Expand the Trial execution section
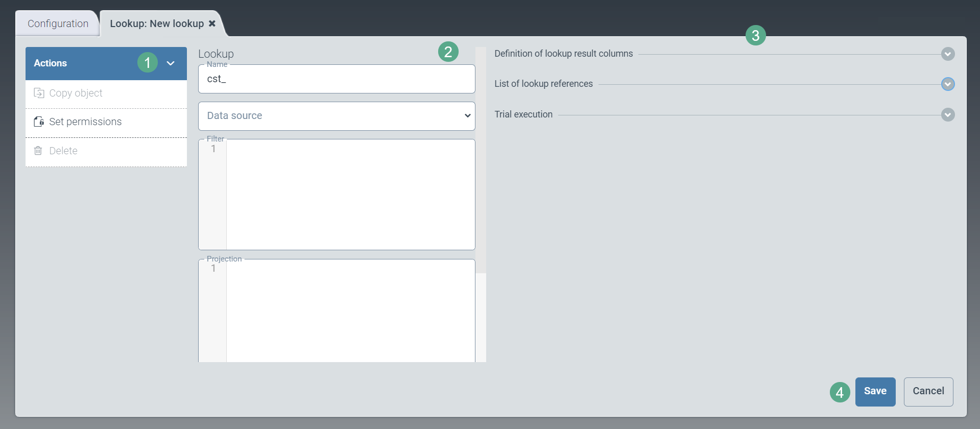The height and width of the screenshot is (429, 980). tap(947, 115)
